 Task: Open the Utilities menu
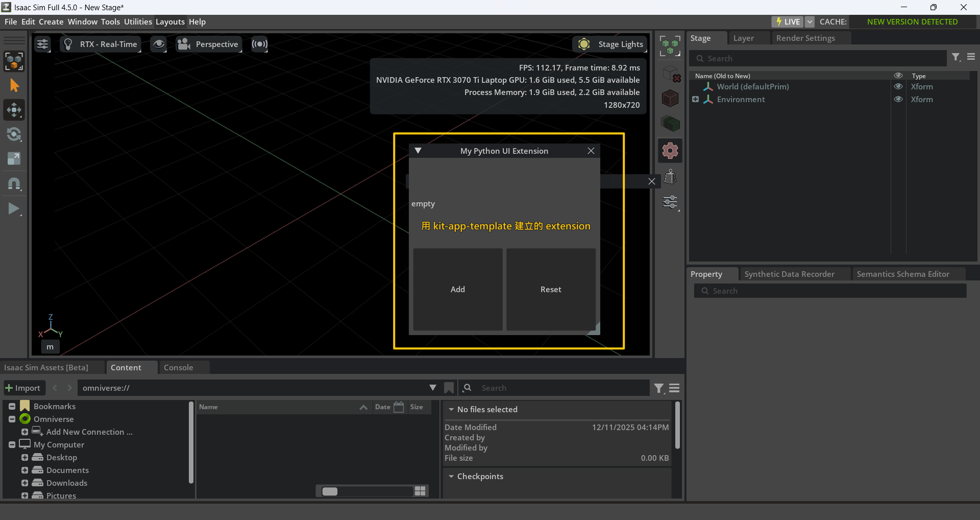tap(138, 22)
